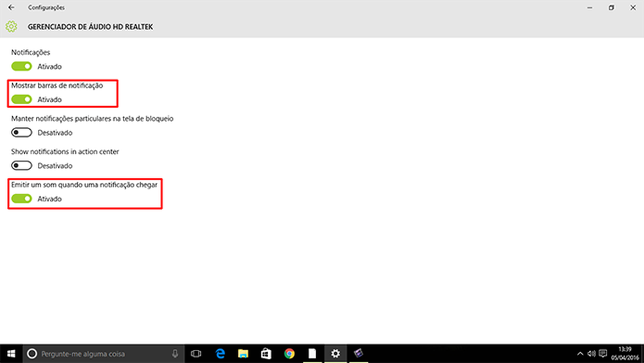This screenshot has height=363, width=644.
Task: Focus the Pergunte-me alguma coisa search box
Action: point(103,354)
